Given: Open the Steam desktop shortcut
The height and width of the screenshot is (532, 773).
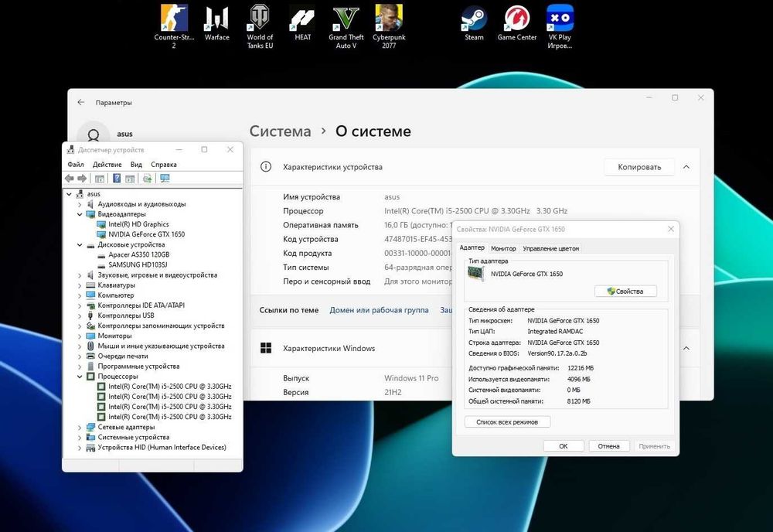Looking at the screenshot, I should point(475,22).
